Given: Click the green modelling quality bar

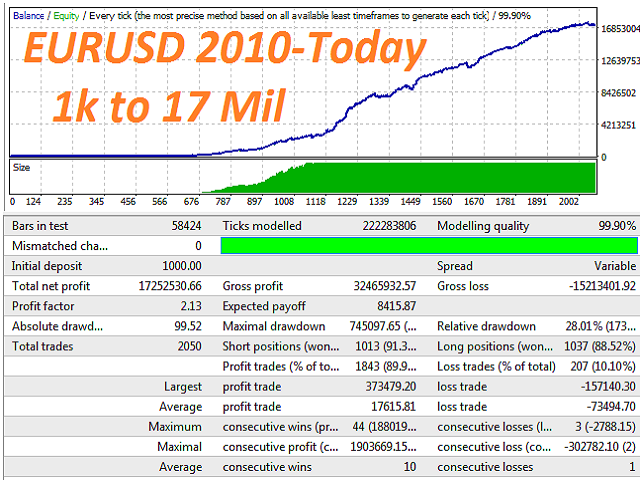Looking at the screenshot, I should [428, 246].
